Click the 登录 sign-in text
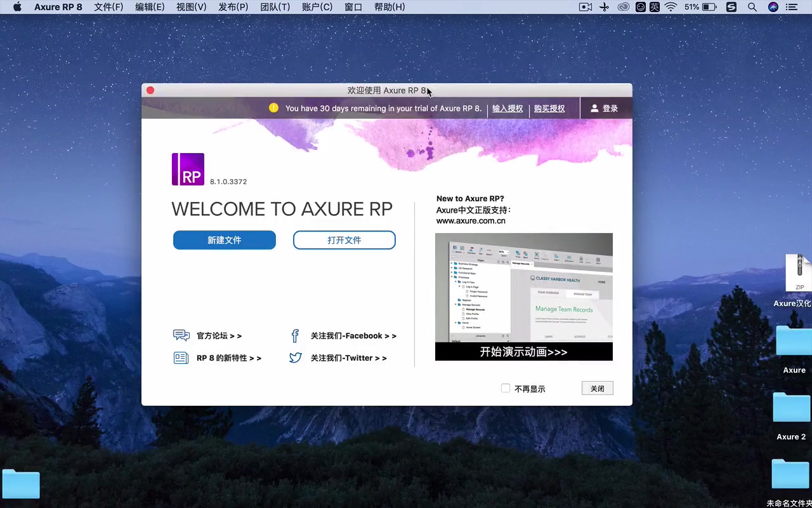The width and height of the screenshot is (812, 508). coord(610,109)
